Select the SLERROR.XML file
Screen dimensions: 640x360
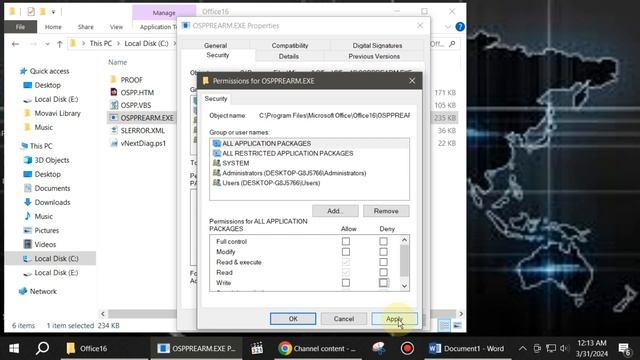138,131
